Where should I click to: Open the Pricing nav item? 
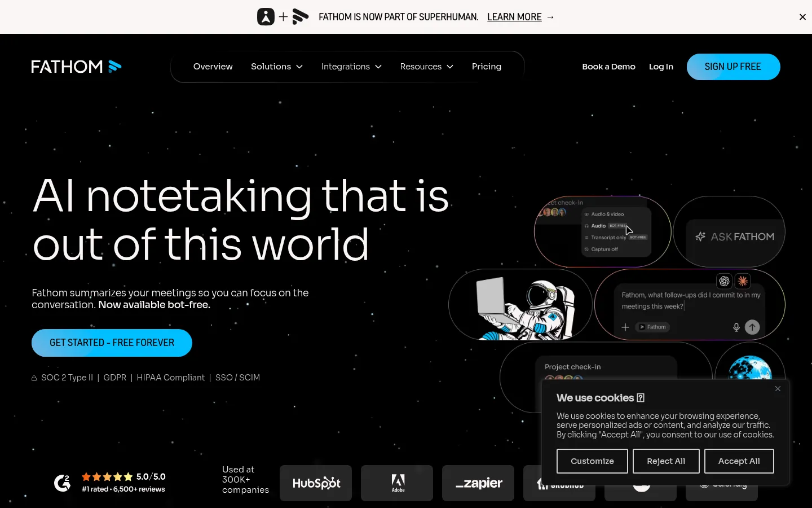487,67
